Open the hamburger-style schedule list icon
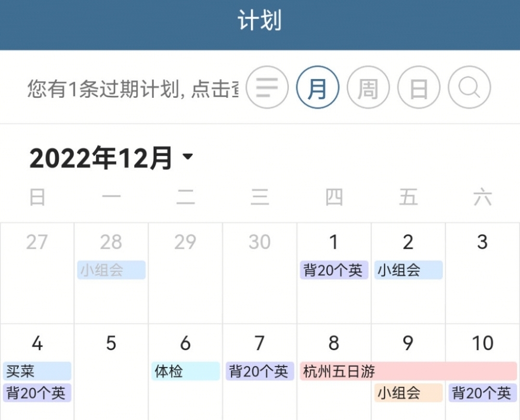Image resolution: width=520 pixels, height=420 pixels. [x=267, y=88]
